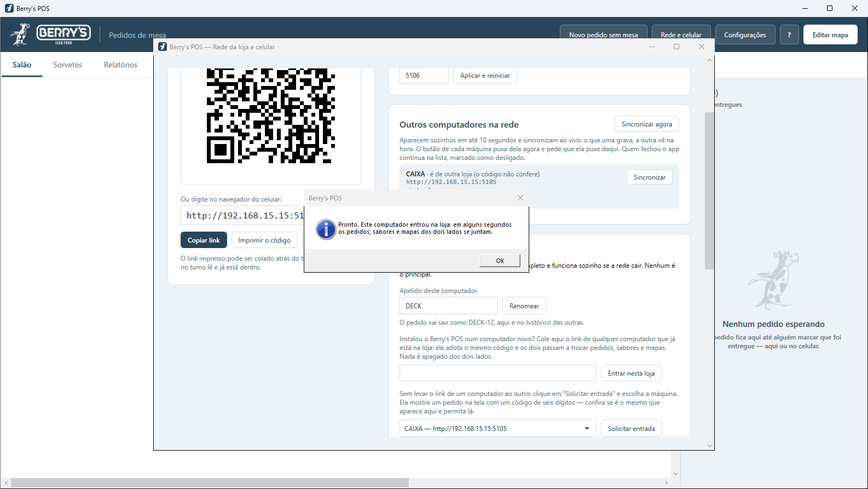Click the QR code image
Screen dimensions: 868x489
tap(271, 116)
